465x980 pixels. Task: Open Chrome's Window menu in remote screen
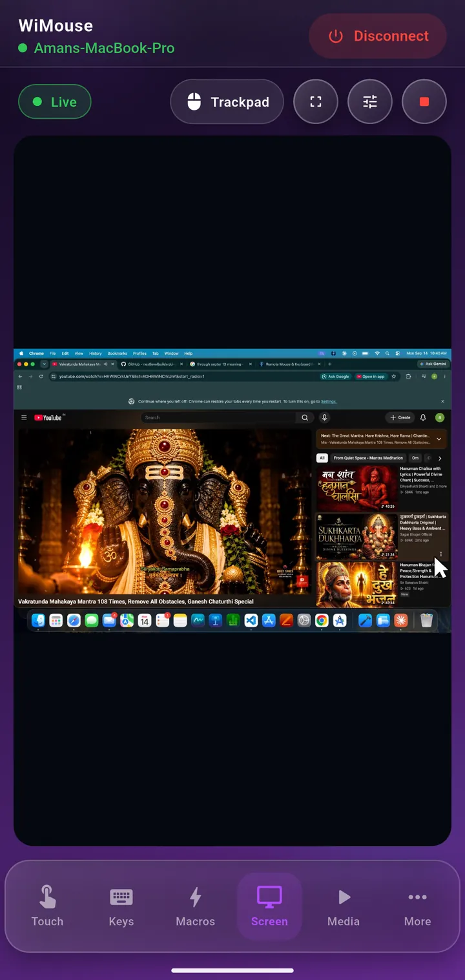[x=171, y=353]
